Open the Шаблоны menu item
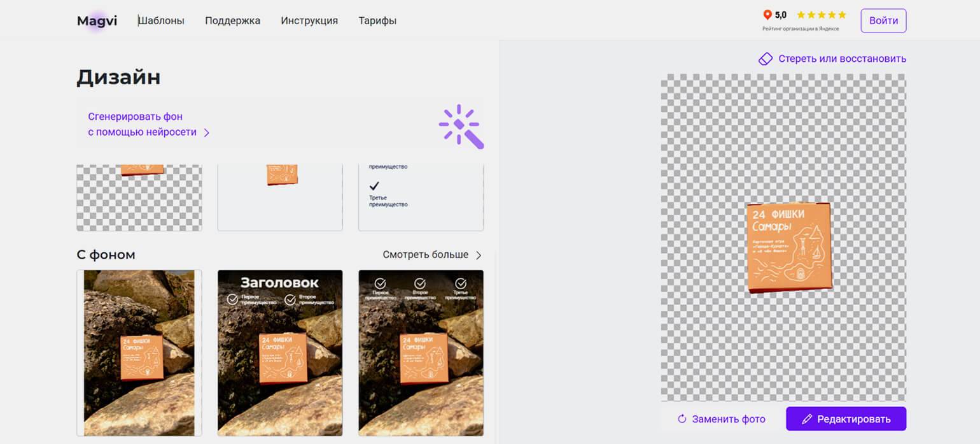 (162, 20)
